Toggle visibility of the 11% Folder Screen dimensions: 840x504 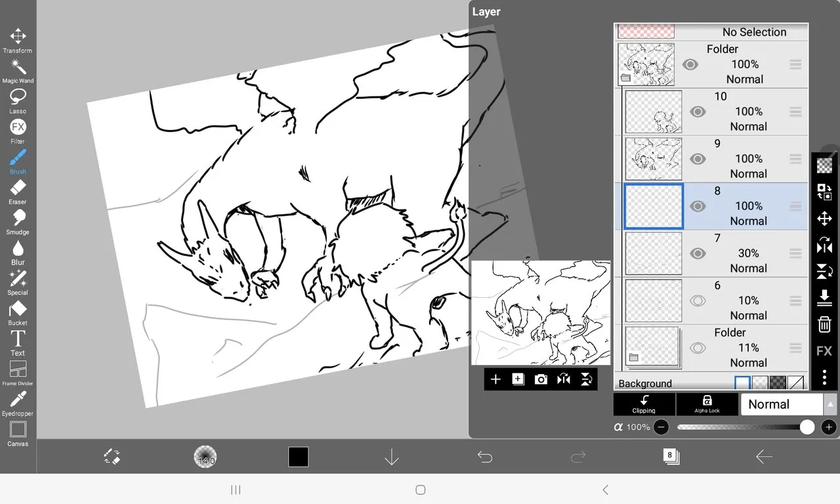[x=698, y=348]
